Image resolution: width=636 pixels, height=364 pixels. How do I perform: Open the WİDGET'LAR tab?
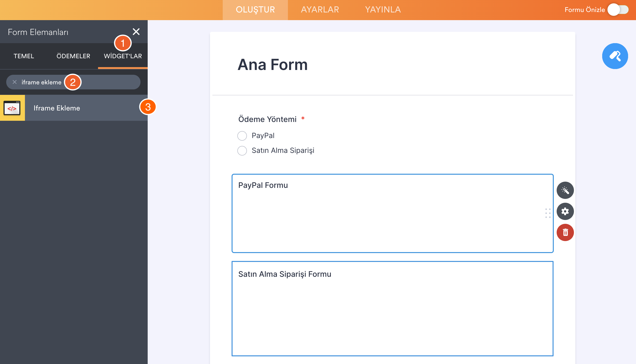tap(123, 56)
